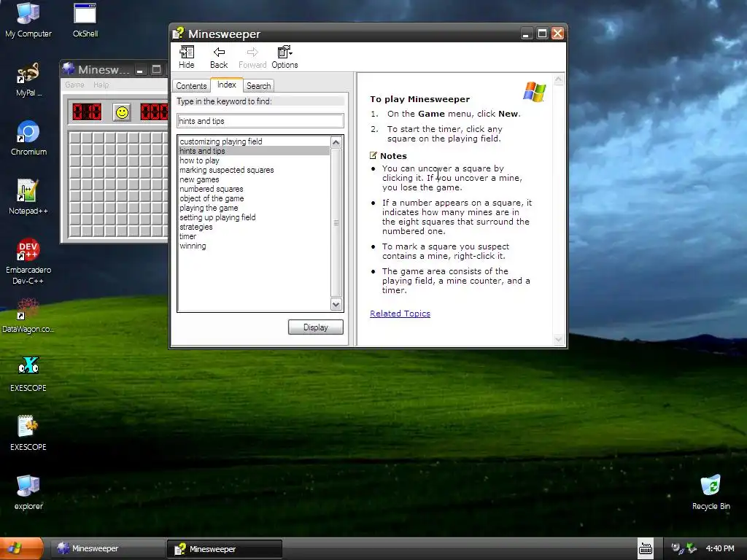Open the Game menu in Minesweeper game
The height and width of the screenshot is (560, 747).
(x=74, y=85)
